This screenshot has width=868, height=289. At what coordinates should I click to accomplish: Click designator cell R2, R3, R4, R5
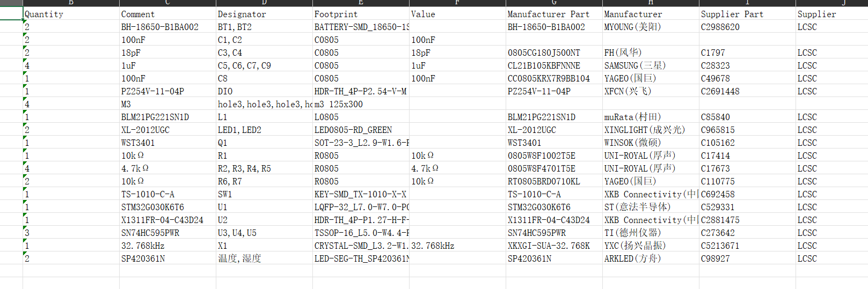pos(264,168)
